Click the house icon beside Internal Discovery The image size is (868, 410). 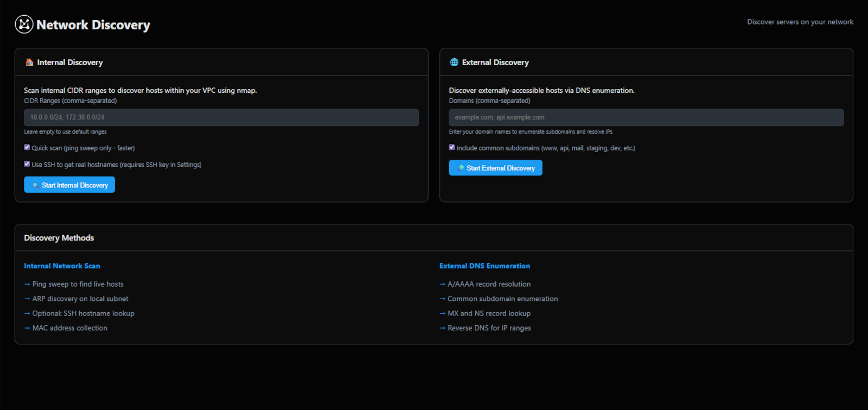point(29,62)
